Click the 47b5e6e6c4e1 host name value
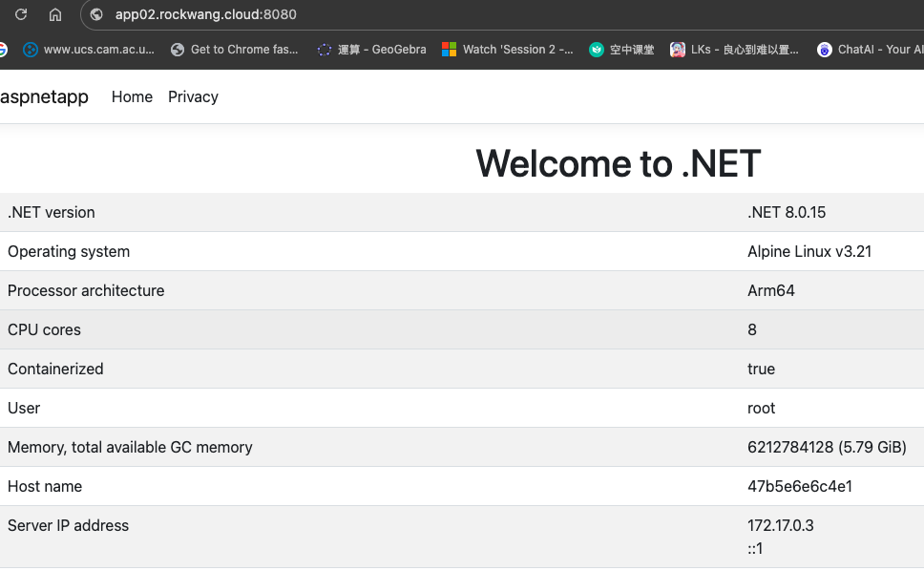The height and width of the screenshot is (571, 924). pyautogui.click(x=800, y=487)
